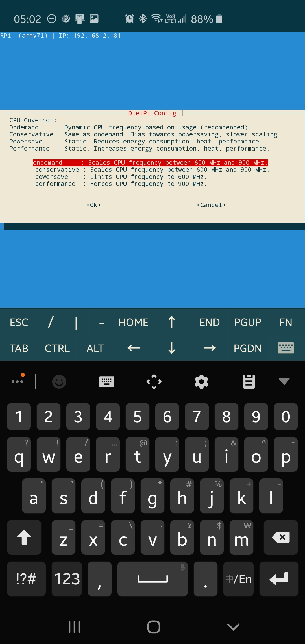Tap the keyboard enter key
Viewport: 305px width, 644px height.
coord(279,579)
